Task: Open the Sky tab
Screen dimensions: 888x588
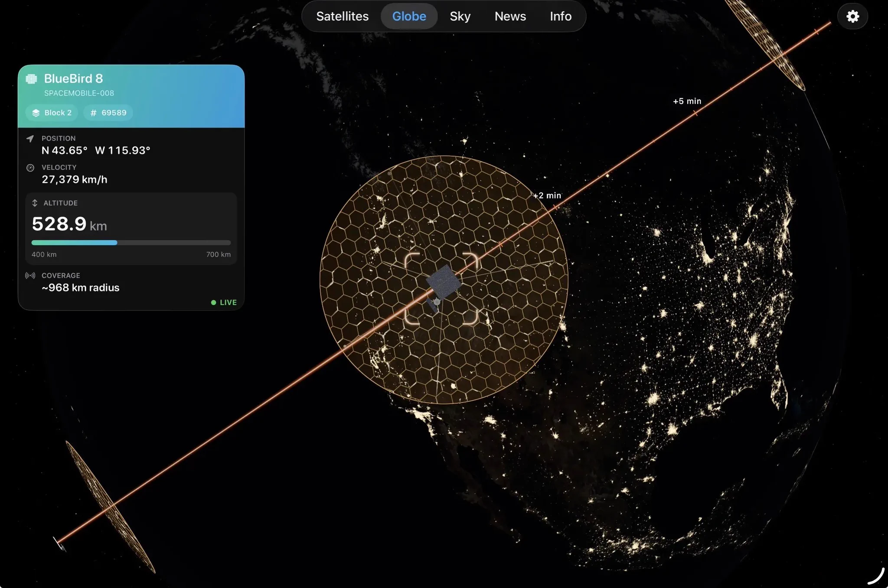Action: (460, 16)
